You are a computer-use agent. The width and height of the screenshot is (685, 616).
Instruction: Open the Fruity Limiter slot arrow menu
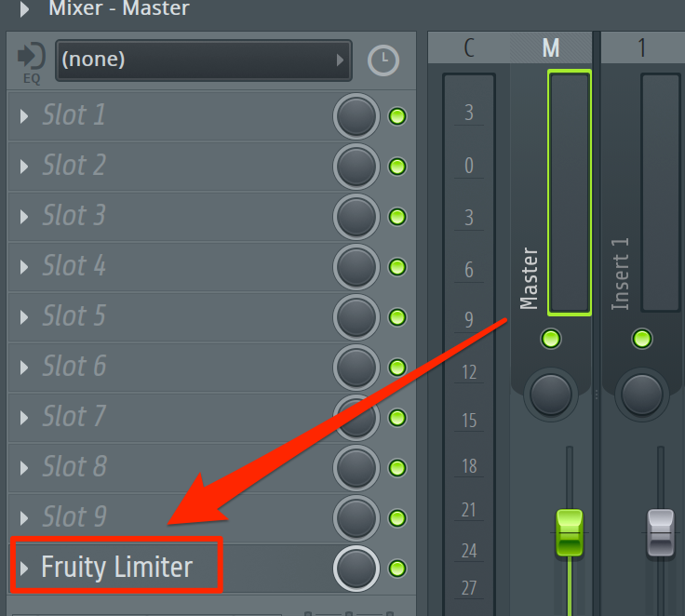[24, 569]
